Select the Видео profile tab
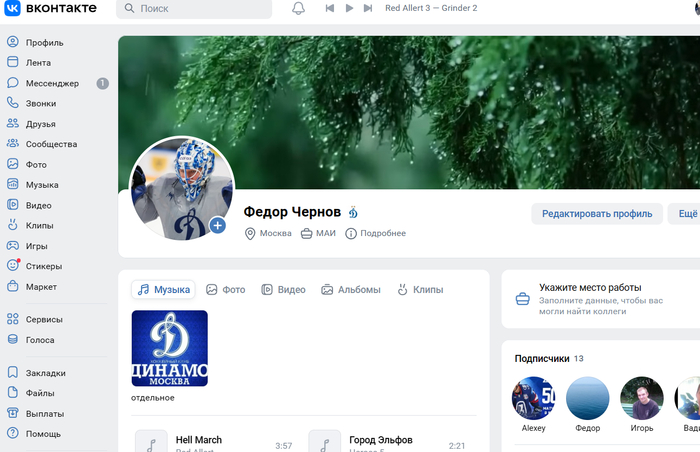The height and width of the screenshot is (452, 700). tap(283, 290)
